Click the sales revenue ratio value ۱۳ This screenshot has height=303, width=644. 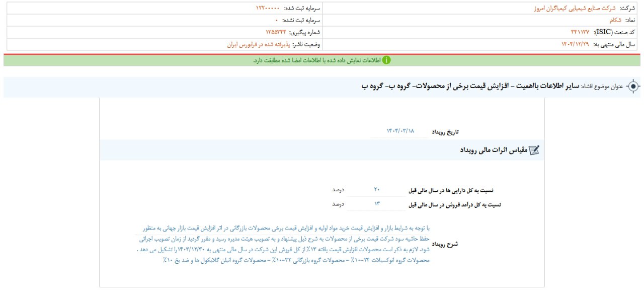point(377,204)
